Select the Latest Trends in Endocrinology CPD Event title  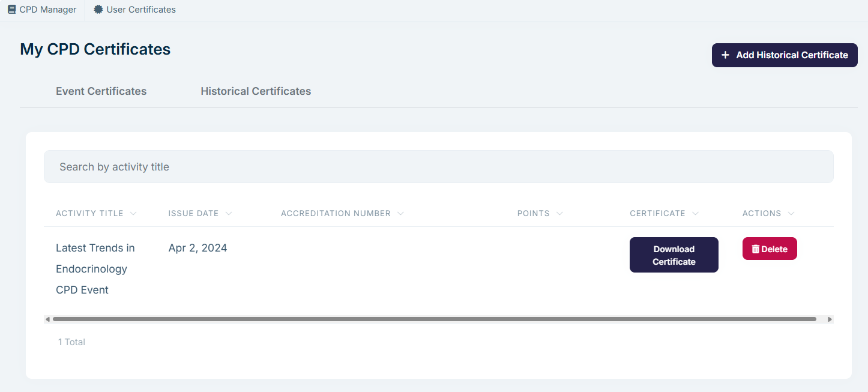point(95,269)
